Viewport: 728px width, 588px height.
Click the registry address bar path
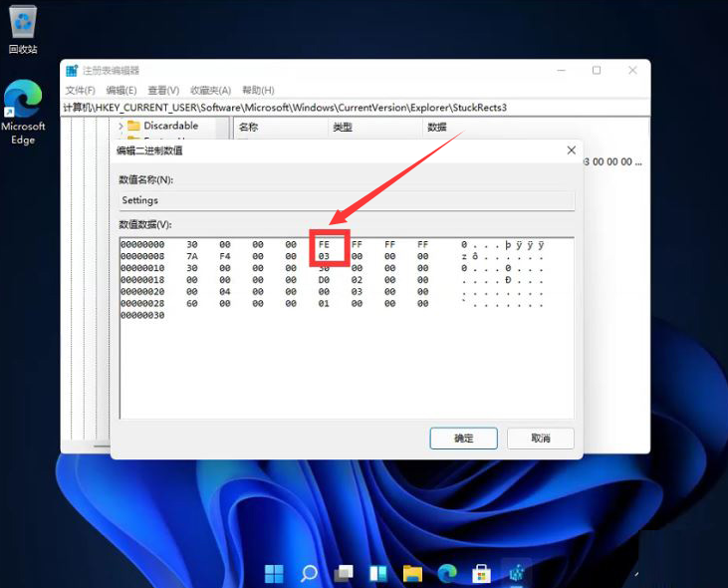pos(356,108)
